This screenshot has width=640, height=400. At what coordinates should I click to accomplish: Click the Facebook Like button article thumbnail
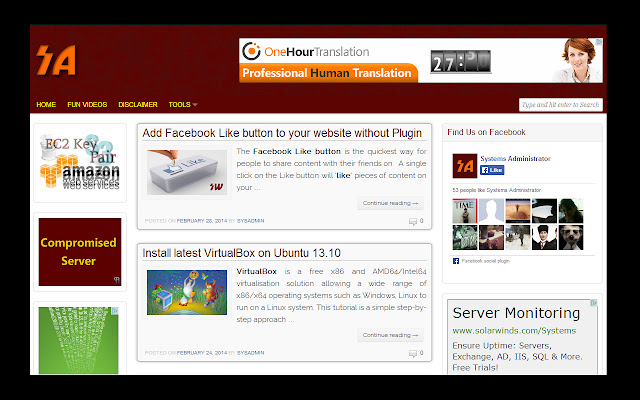click(x=187, y=172)
